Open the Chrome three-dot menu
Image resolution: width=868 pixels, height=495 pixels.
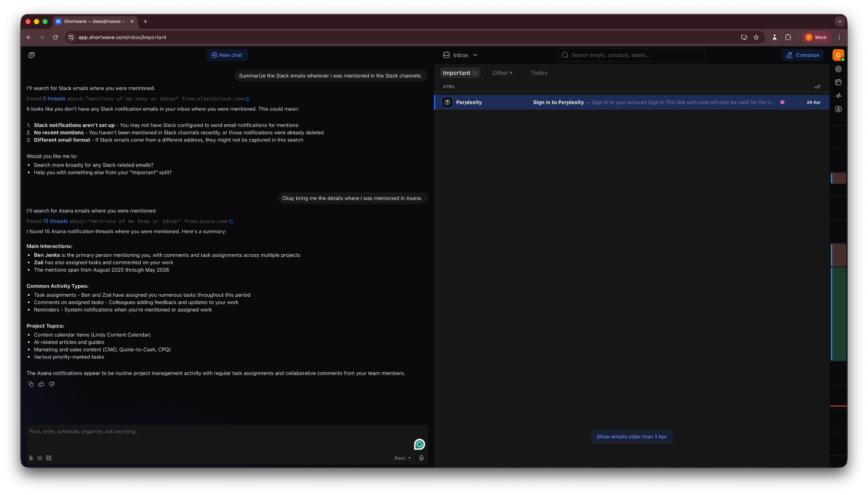839,37
